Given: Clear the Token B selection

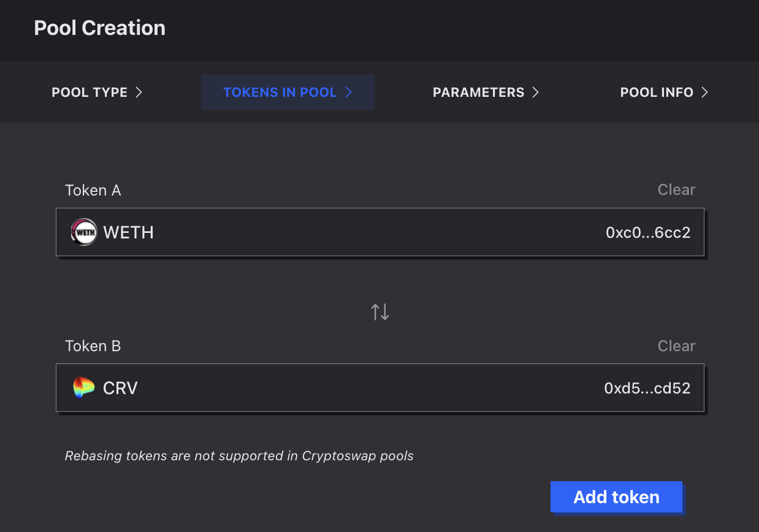Looking at the screenshot, I should (676, 346).
